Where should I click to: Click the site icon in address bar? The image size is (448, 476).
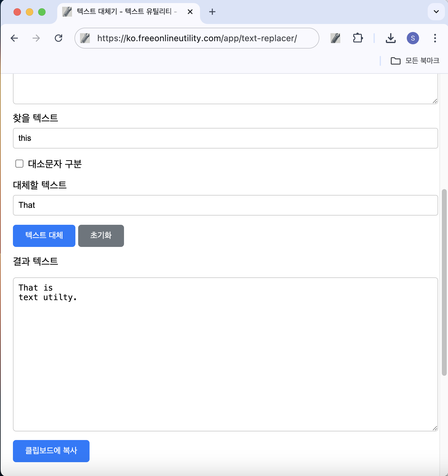[x=85, y=38]
